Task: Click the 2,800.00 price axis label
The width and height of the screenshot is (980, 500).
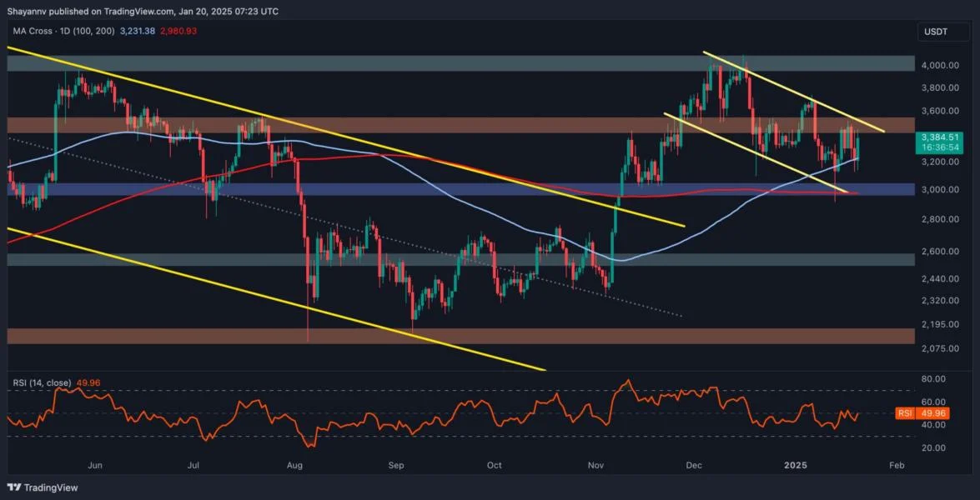Action: tap(941, 219)
